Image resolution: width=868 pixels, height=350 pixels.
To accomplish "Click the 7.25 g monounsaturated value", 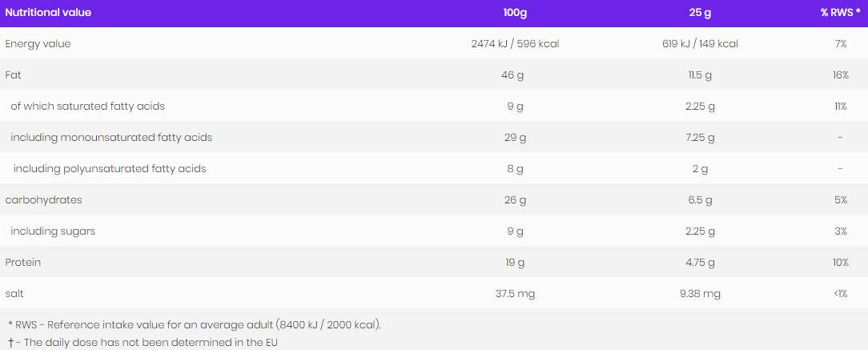I will 694,138.
